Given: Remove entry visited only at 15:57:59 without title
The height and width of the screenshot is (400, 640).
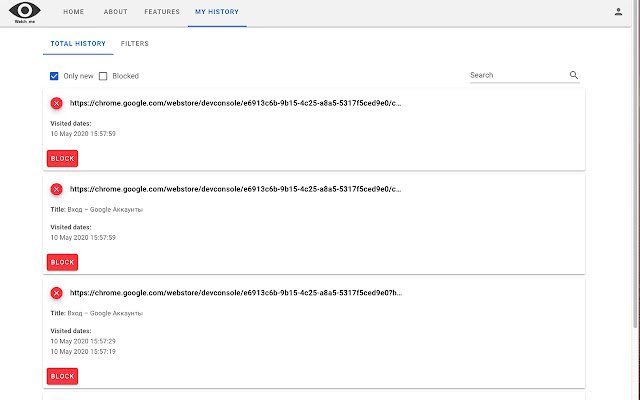Looking at the screenshot, I should click(x=56, y=103).
